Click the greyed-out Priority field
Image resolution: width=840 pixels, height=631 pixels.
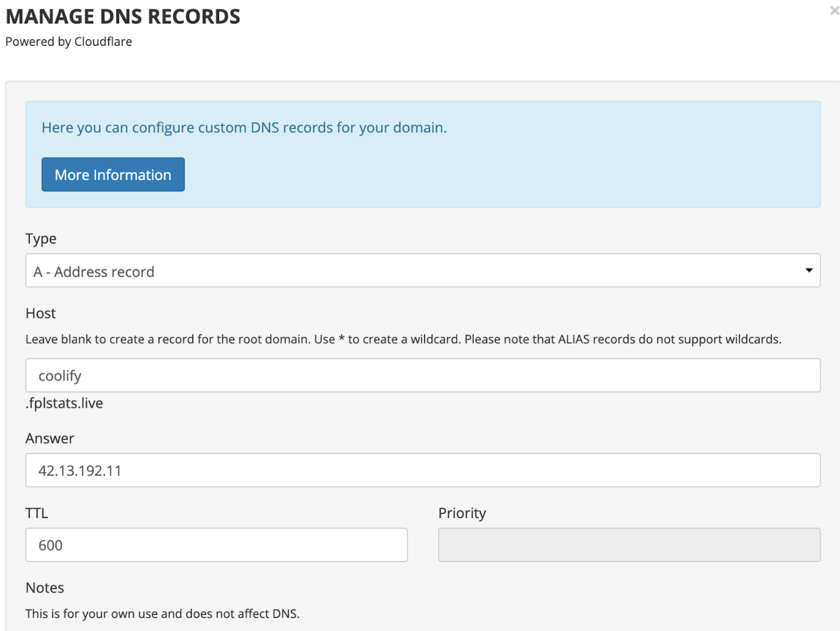pos(629,545)
